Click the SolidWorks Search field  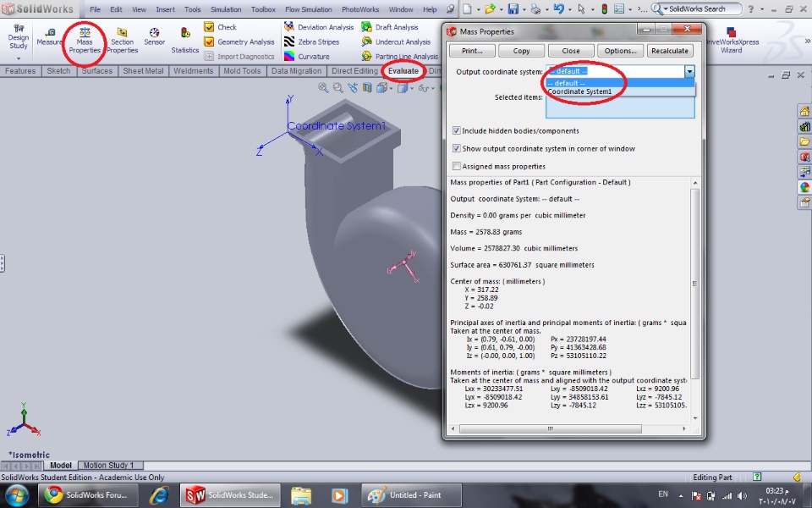click(x=697, y=8)
